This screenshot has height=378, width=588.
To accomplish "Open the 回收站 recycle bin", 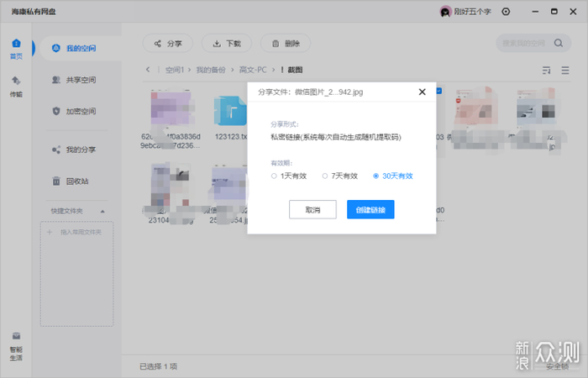I will 71,181.
